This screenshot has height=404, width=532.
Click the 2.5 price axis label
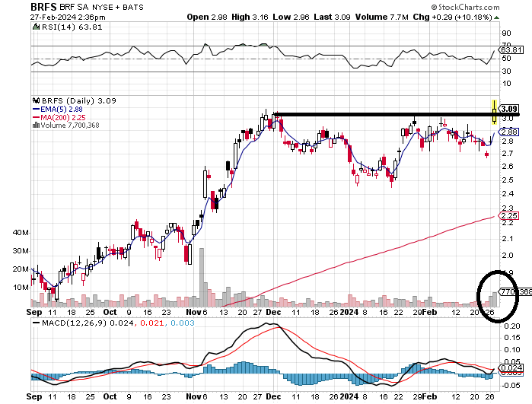508,180
